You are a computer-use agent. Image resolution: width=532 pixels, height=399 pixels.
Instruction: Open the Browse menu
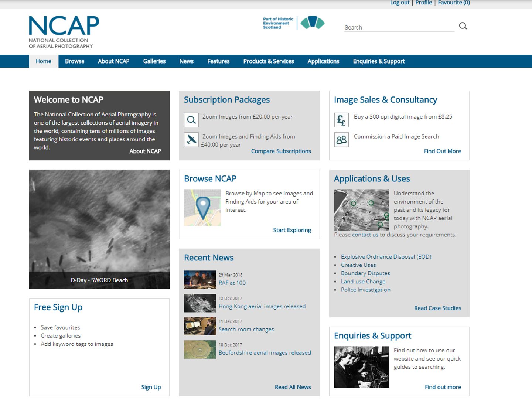click(74, 61)
